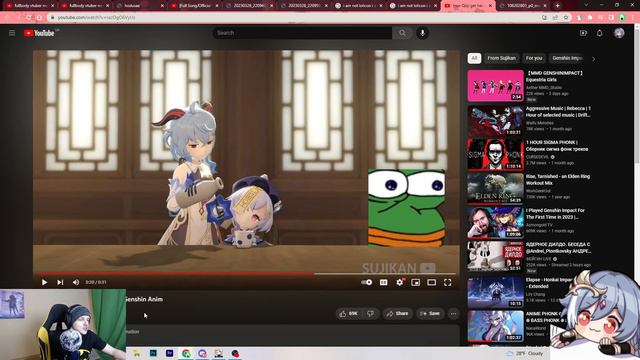The width and height of the screenshot is (640, 360).
Task: Select the All filter chip
Action: tap(474, 58)
